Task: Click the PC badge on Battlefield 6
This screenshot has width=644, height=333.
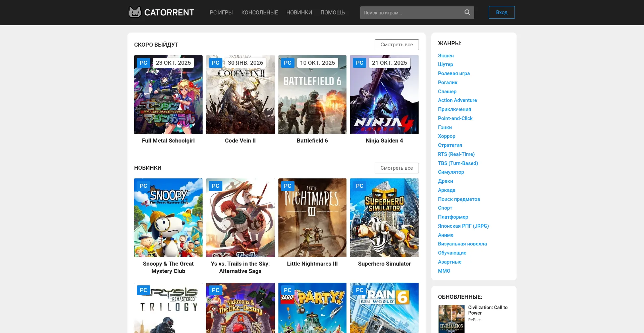Action: point(287,63)
